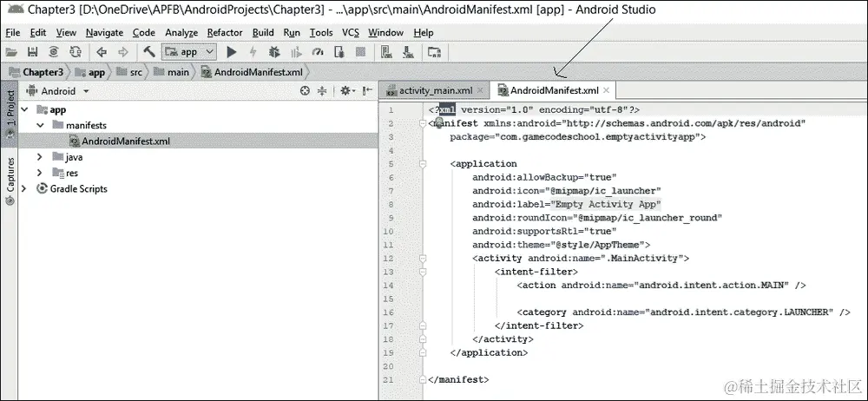This screenshot has height=401, width=868.
Task: Click the Run with Coverage icon
Action: (x=296, y=52)
